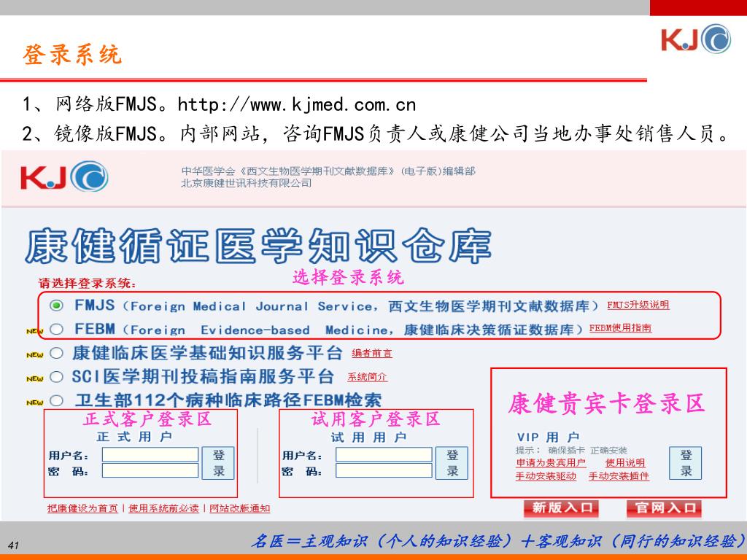The image size is (747, 560).
Task: Click the KJ logo on the slide
Action: [x=696, y=39]
